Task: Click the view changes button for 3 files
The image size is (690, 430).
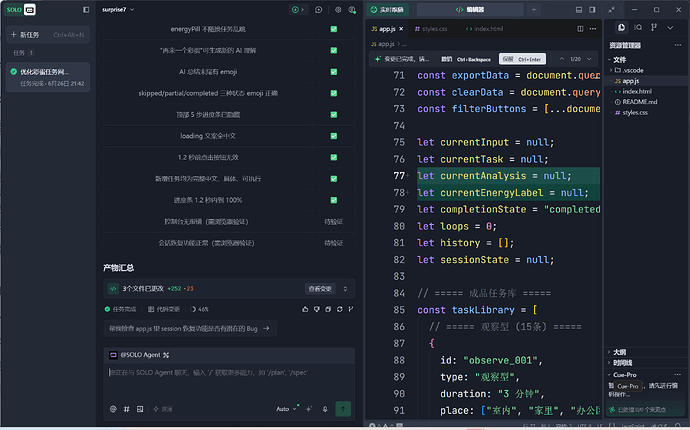Action: (x=320, y=289)
